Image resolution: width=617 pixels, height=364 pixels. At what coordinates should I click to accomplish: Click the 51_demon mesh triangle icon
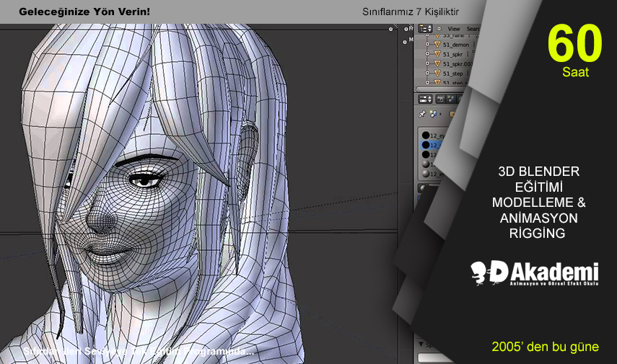tap(436, 44)
